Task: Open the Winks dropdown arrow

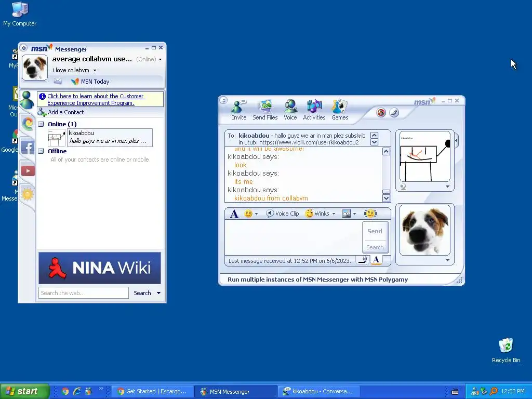Action: [x=334, y=214]
